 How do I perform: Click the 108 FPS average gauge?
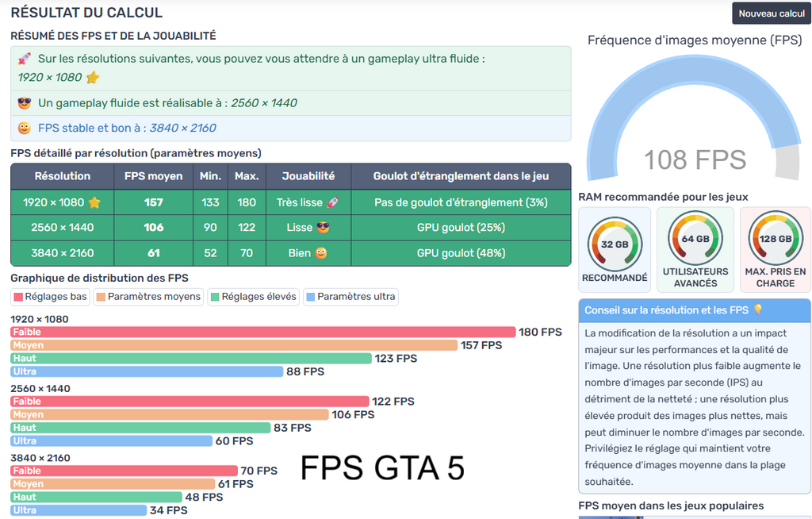click(695, 127)
